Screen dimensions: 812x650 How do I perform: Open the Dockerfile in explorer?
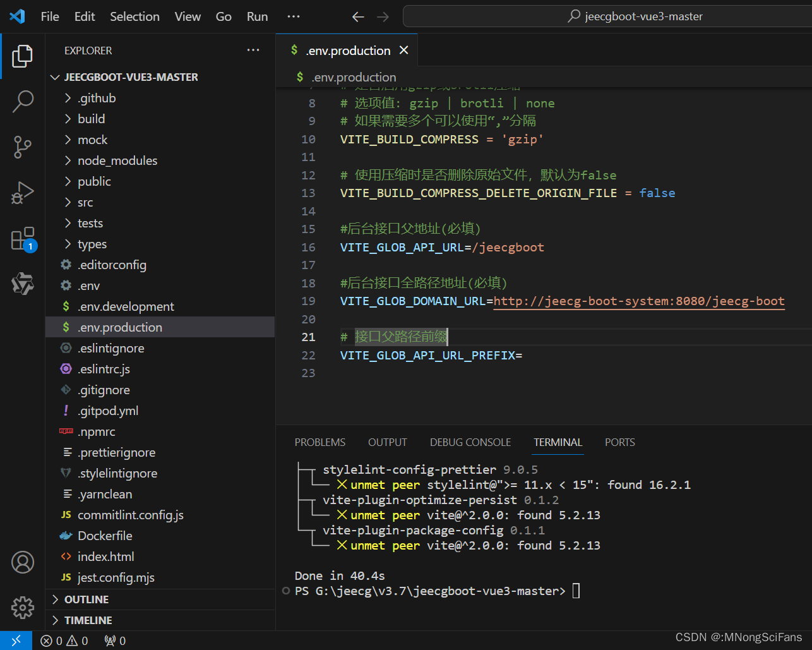tap(160, 536)
